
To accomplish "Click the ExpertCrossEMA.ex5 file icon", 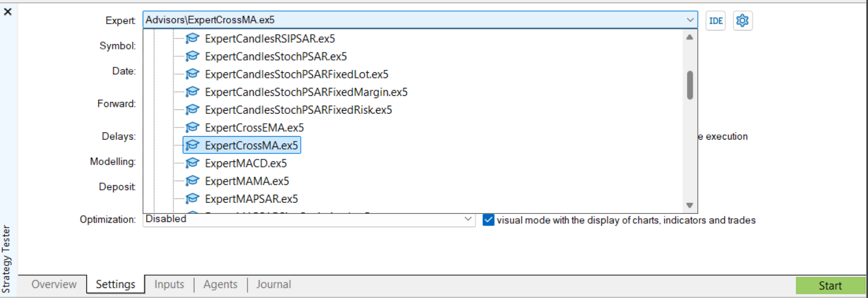I will click(193, 128).
